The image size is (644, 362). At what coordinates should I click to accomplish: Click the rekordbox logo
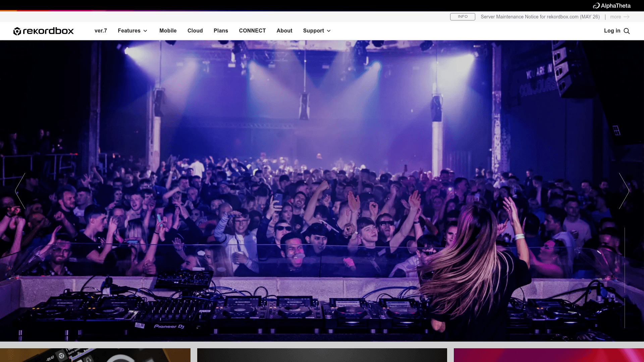[x=43, y=31]
